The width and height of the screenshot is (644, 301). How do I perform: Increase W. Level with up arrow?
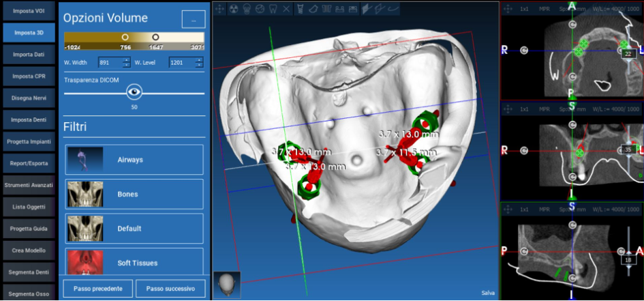pyautogui.click(x=199, y=60)
